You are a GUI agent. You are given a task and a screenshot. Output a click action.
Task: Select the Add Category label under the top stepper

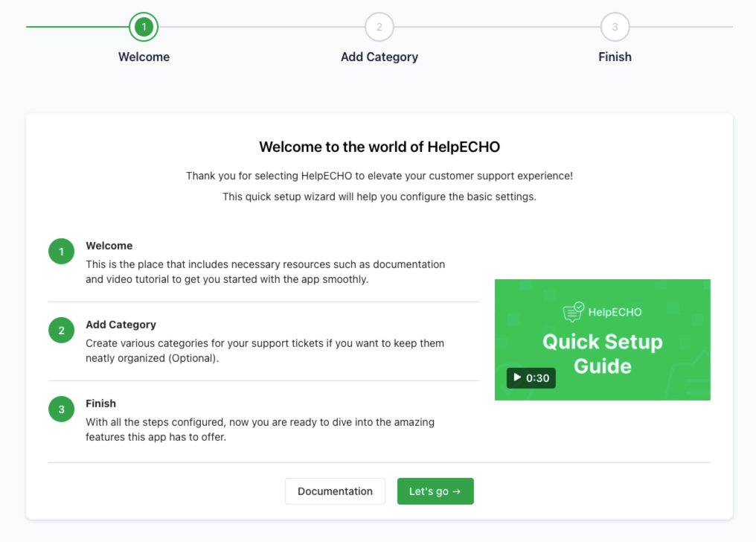tap(379, 57)
